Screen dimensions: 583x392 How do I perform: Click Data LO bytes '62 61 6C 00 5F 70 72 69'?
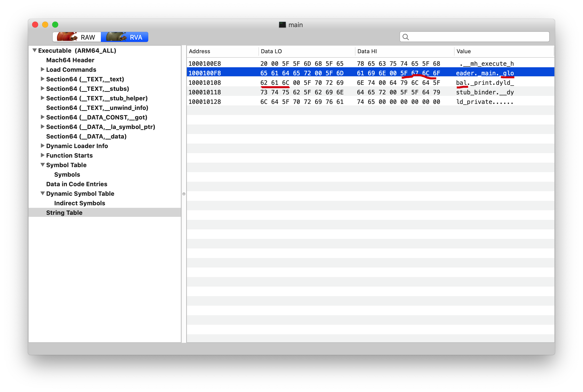[302, 83]
